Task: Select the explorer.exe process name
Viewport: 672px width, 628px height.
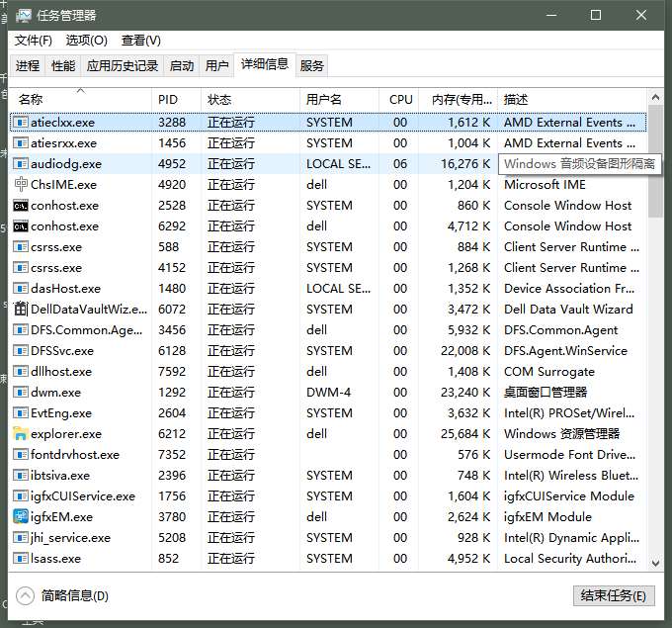Action: pyautogui.click(x=66, y=434)
